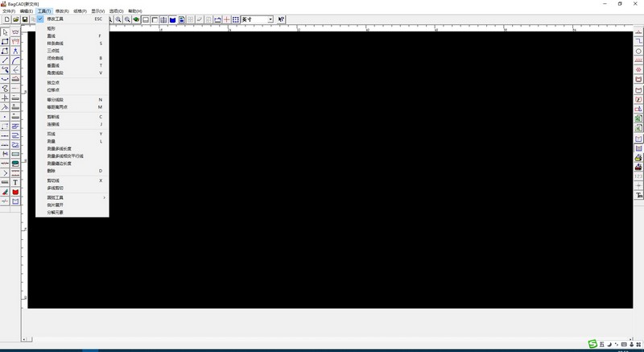
Task: Select the Text tool (T) icon
Action: tap(15, 183)
